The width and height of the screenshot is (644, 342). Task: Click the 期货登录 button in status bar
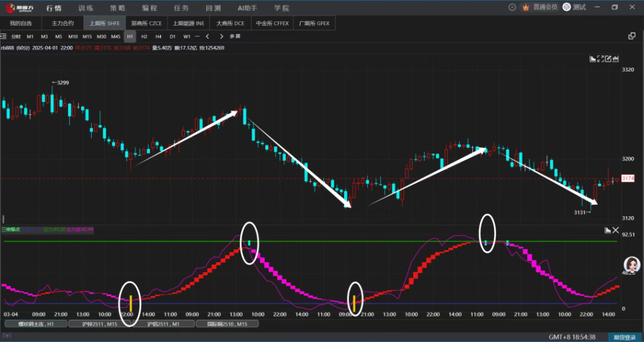625,337
